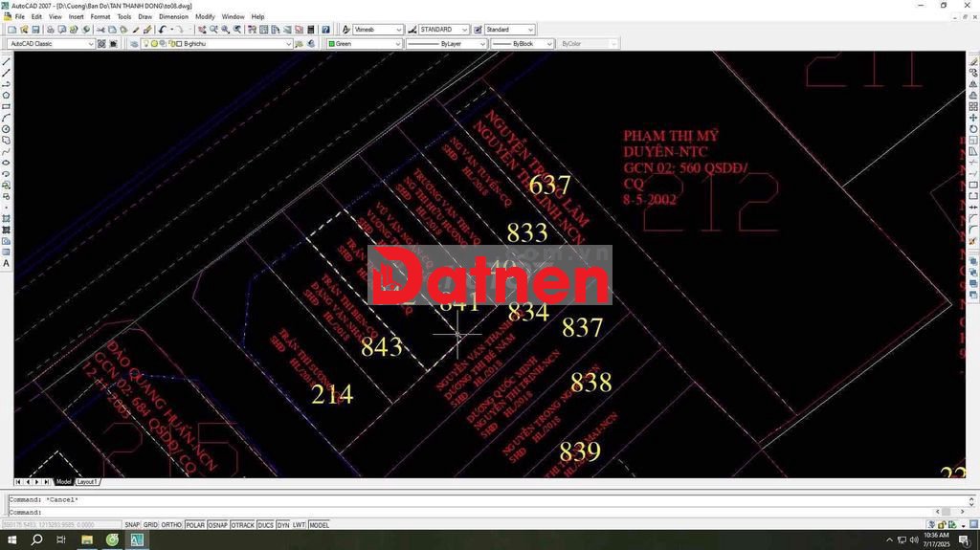
Task: Select the Line draw tool
Action: (x=7, y=61)
